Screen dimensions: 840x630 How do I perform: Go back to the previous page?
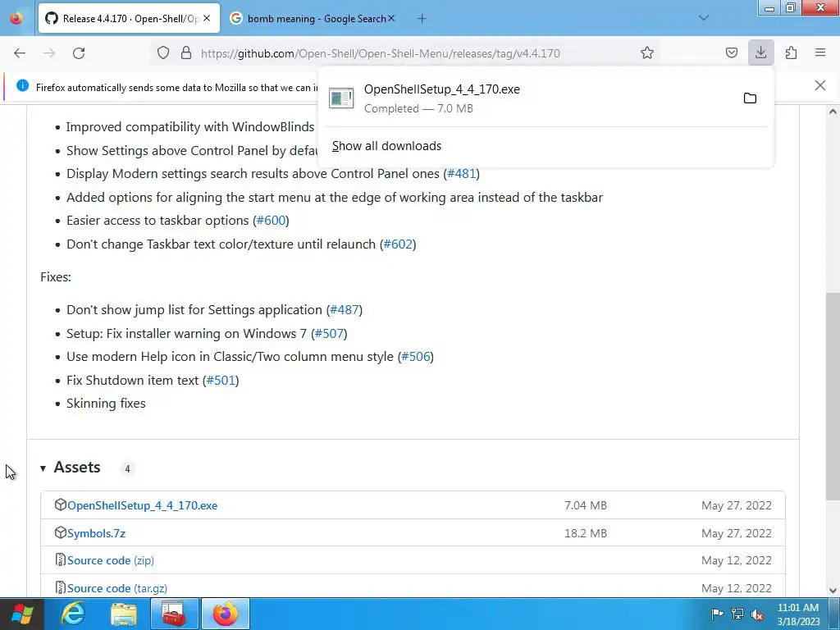pos(20,53)
